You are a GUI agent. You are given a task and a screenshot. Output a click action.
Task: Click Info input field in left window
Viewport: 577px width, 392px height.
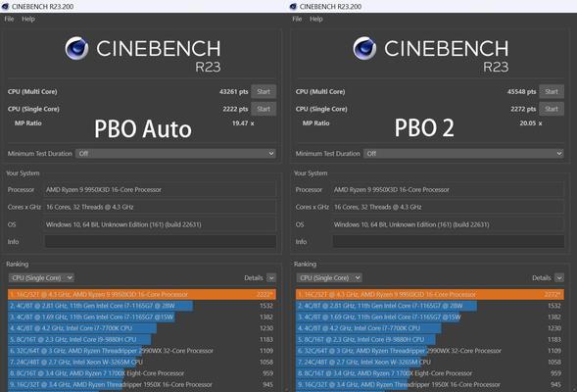coord(161,241)
